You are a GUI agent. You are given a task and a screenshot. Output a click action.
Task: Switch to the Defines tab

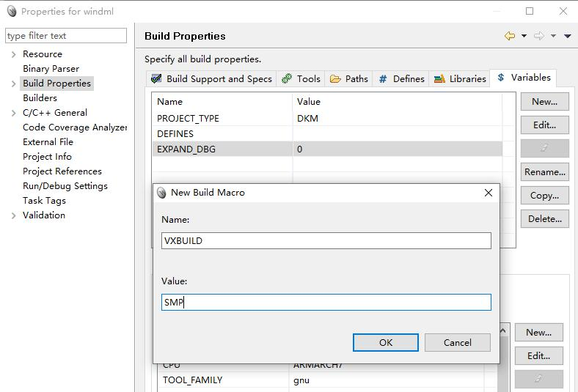tap(401, 79)
